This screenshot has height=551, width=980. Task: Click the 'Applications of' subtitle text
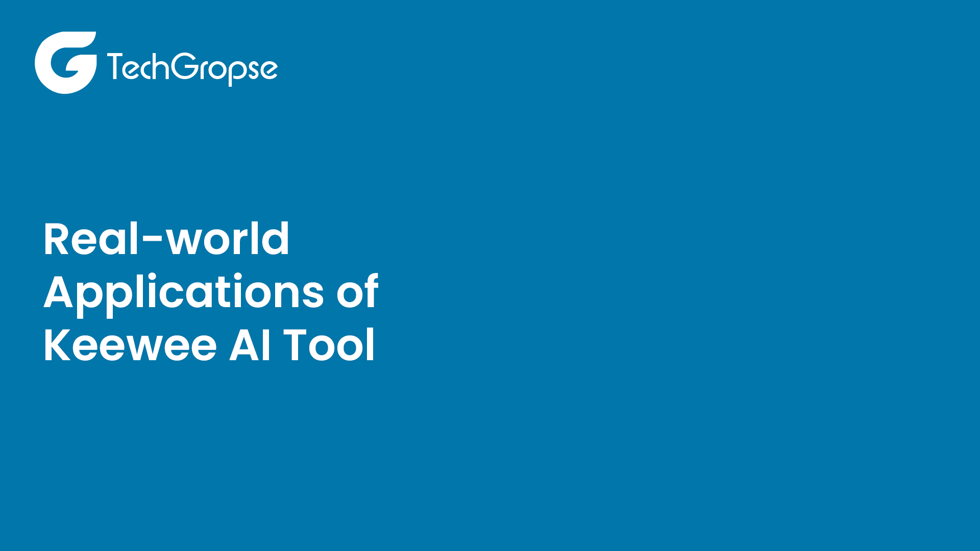[x=211, y=292]
